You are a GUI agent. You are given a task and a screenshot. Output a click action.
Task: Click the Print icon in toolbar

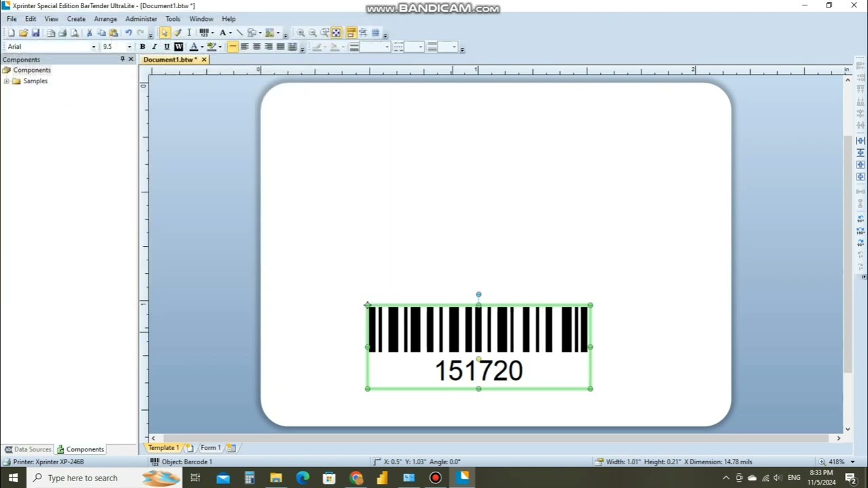tap(62, 33)
